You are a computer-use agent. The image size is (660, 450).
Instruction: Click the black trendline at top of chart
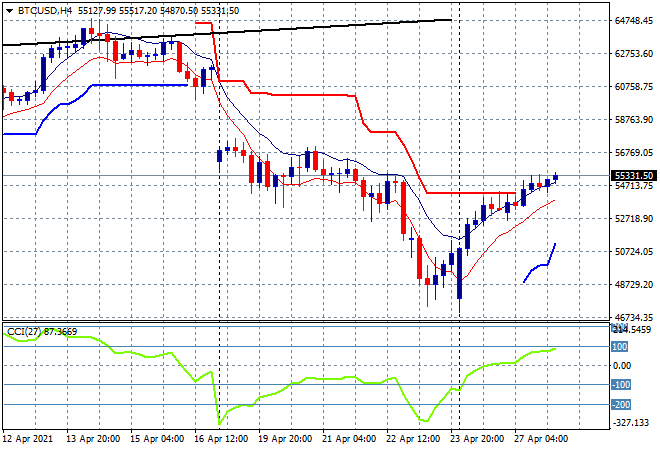(250, 32)
